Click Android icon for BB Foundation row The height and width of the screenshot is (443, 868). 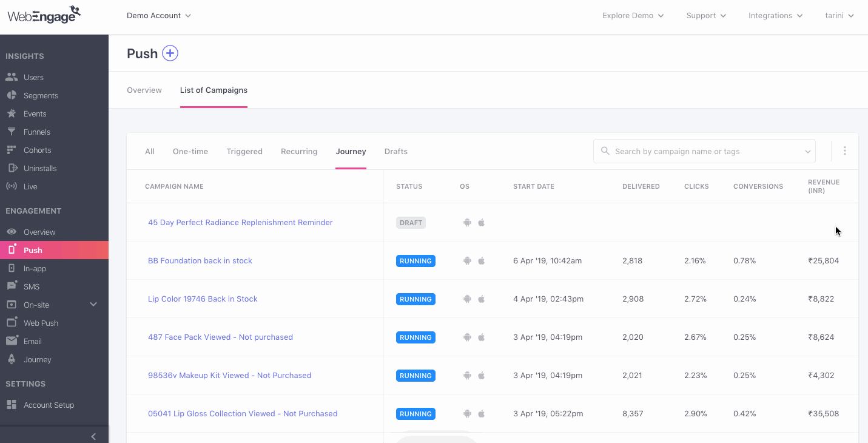[x=467, y=261]
